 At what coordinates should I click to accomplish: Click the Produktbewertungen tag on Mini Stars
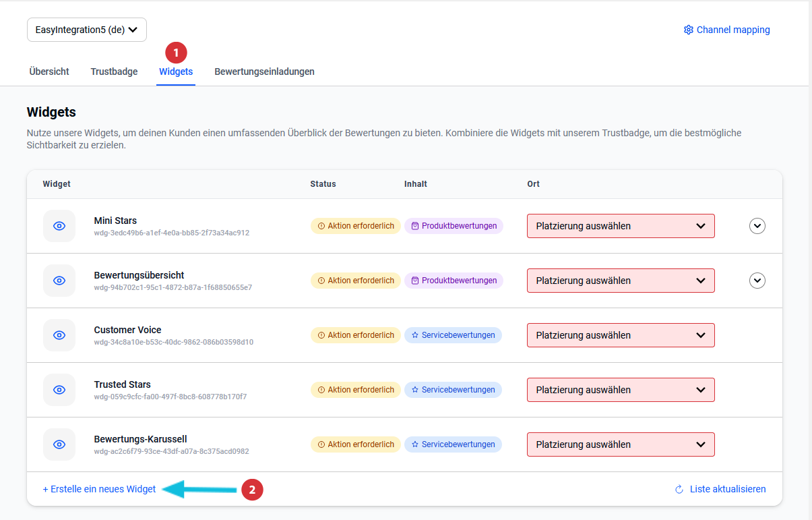click(x=454, y=226)
